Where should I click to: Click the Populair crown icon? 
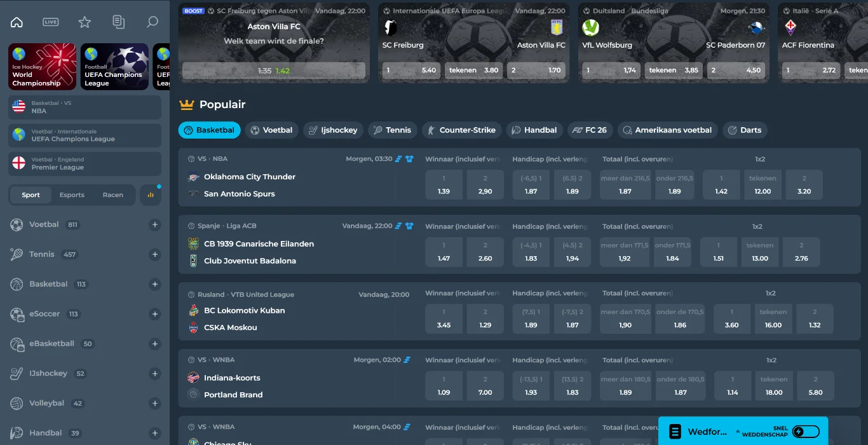[x=186, y=104]
